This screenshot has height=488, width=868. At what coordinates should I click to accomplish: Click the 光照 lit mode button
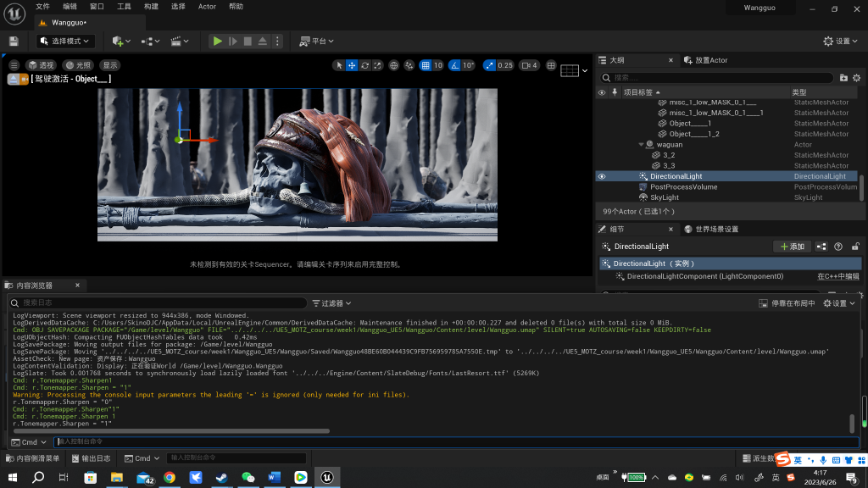point(78,65)
